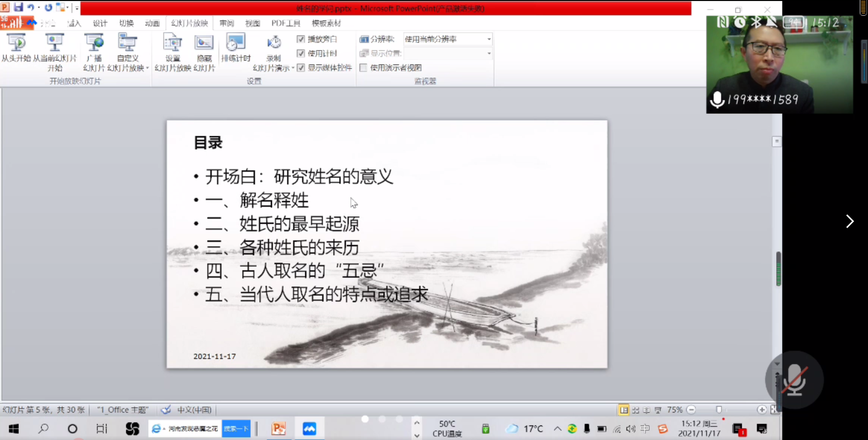Expand the Resolution (分辨率) dropdown
Viewport: 868px width, 440px height.
click(489, 39)
